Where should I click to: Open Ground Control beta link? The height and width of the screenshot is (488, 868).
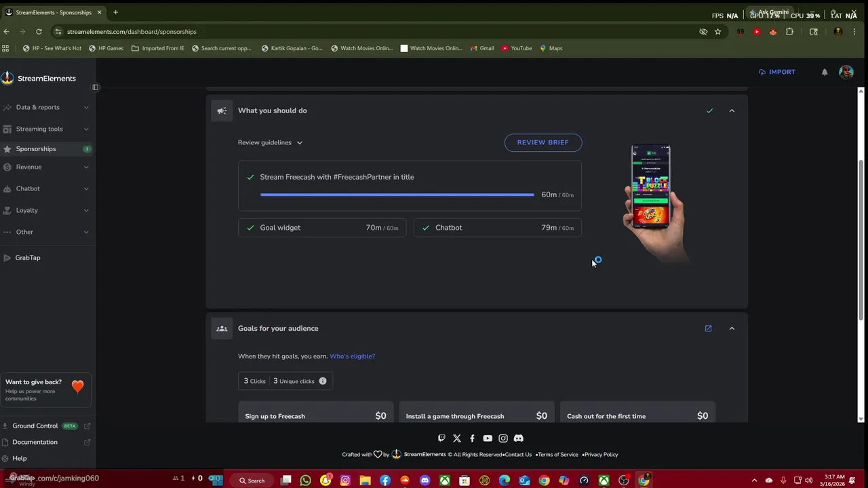click(46, 426)
